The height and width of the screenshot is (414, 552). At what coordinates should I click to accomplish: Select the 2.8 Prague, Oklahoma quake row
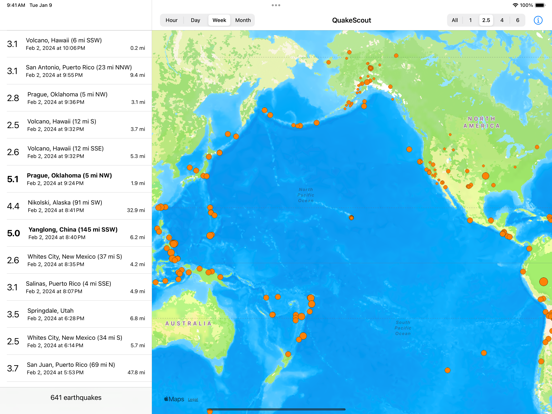click(x=76, y=98)
